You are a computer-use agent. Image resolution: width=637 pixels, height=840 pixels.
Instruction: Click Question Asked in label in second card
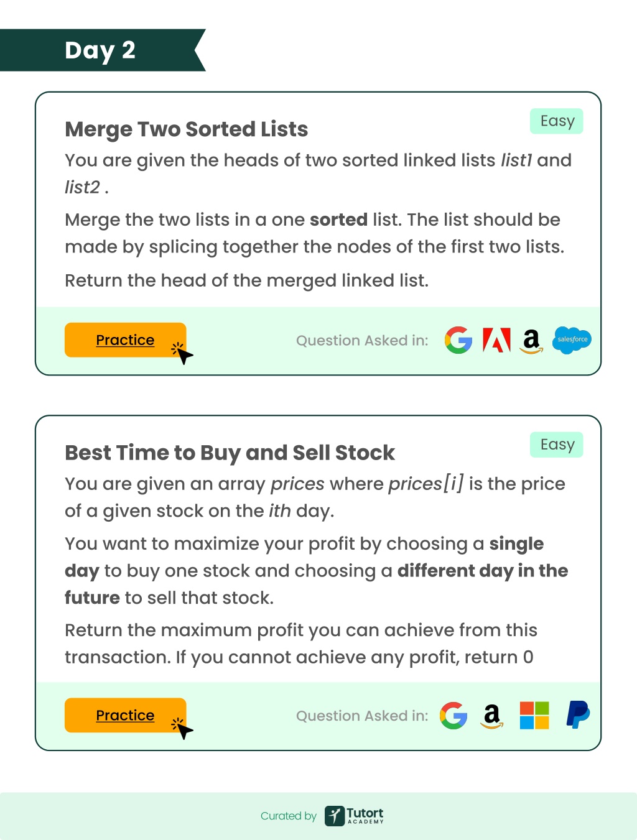point(362,716)
